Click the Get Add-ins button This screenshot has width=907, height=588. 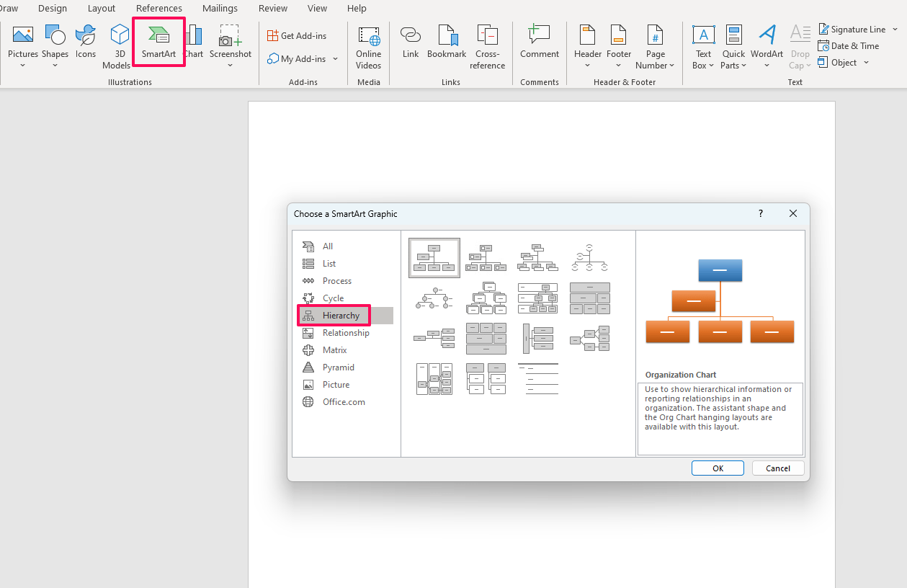tap(296, 35)
